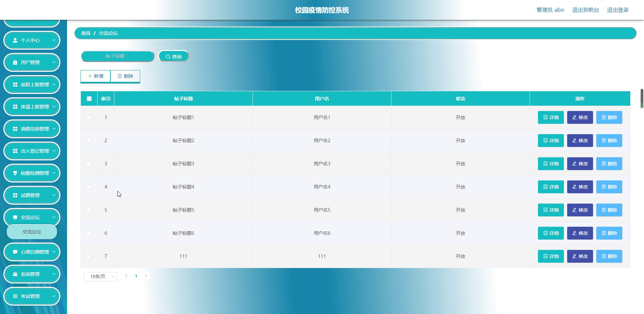Screen dimensions: 644x314
Task: Click the plus icon in 新增 button
Action: pyautogui.click(x=90, y=76)
